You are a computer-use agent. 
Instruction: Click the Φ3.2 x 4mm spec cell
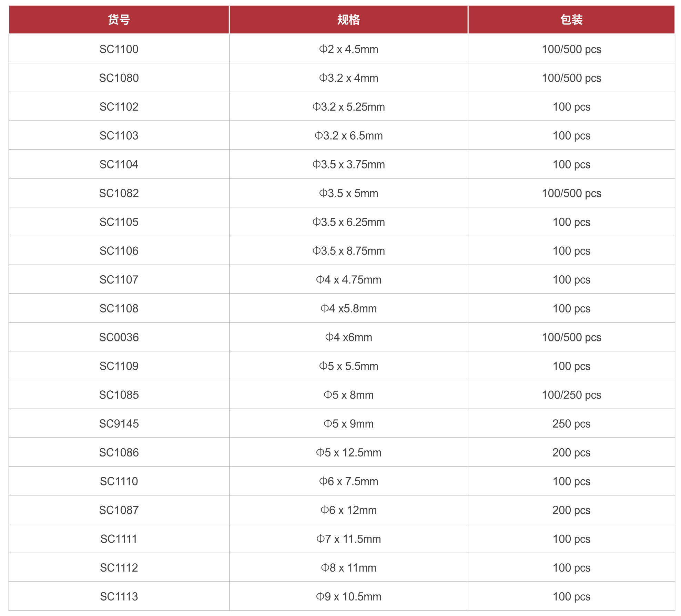point(348,78)
